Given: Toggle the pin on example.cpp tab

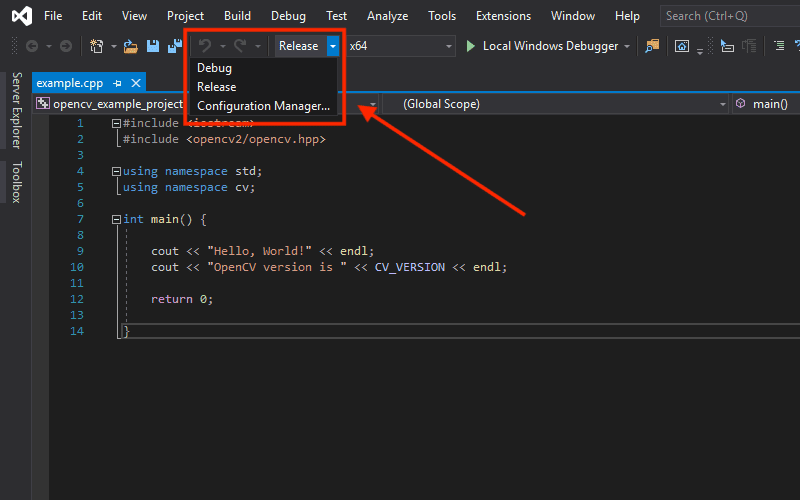Looking at the screenshot, I should tap(117, 83).
